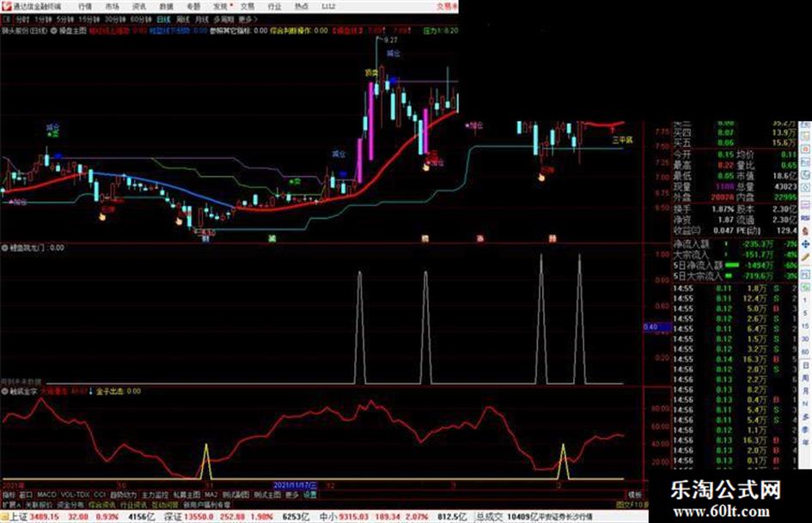Select the 30-minute sidebar period button

[805, 339]
